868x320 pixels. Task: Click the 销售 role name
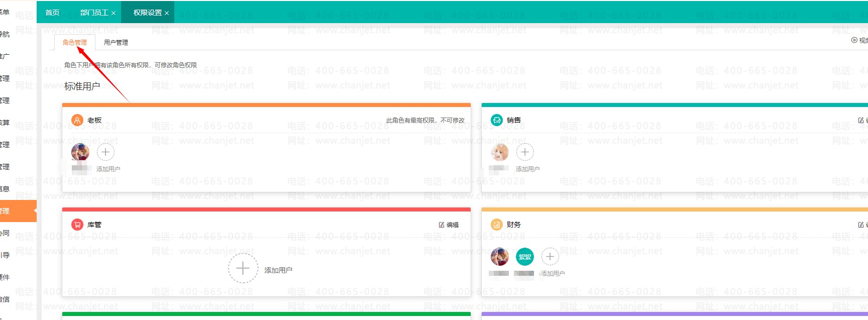[x=514, y=120]
